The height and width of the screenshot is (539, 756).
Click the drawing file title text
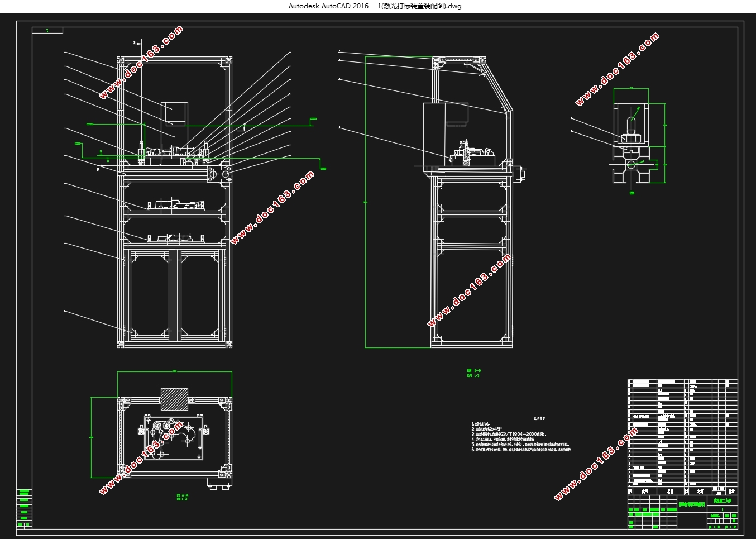click(375, 6)
